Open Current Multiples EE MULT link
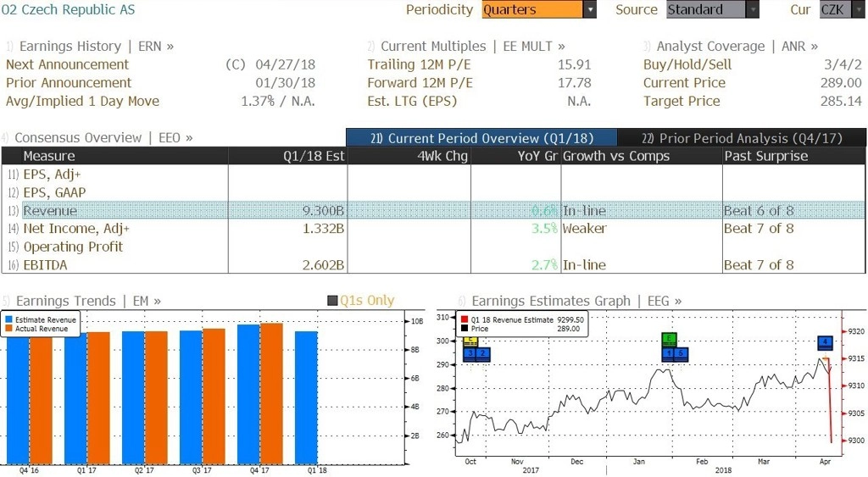Image resolution: width=868 pixels, height=477 pixels. pos(473,47)
